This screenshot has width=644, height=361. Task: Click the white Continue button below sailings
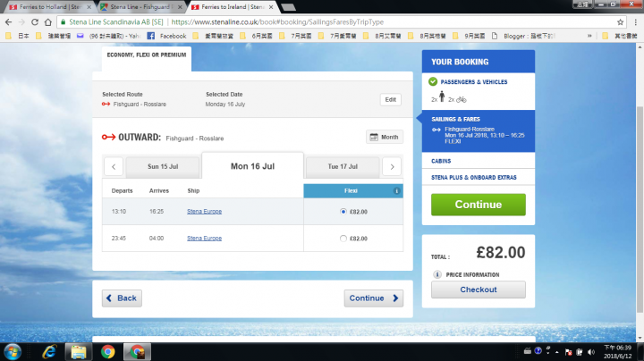(373, 298)
